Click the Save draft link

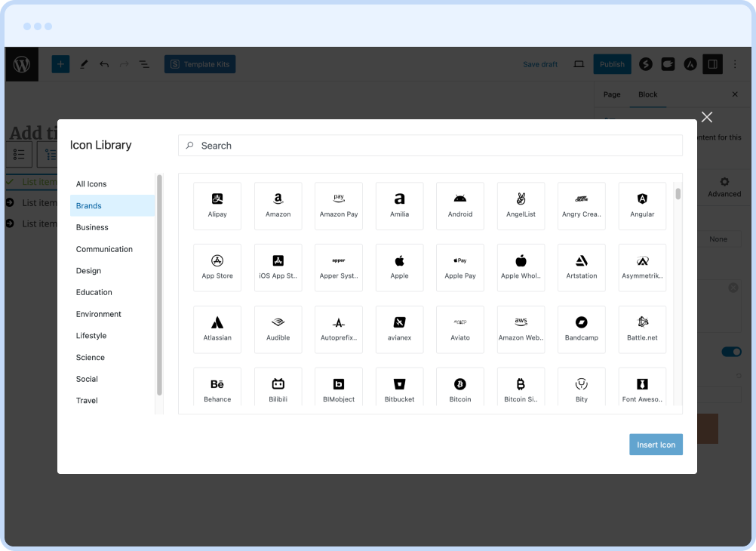coord(540,64)
